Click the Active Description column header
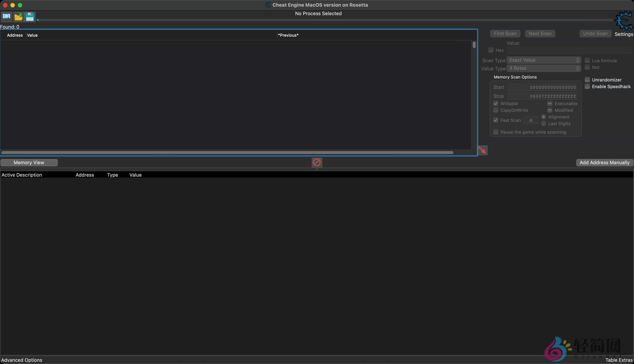Screen dimensions: 634x364 (x=22, y=175)
